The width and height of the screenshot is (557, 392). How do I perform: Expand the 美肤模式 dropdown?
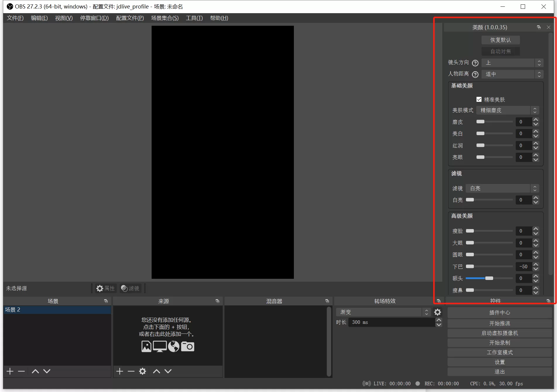[507, 110]
